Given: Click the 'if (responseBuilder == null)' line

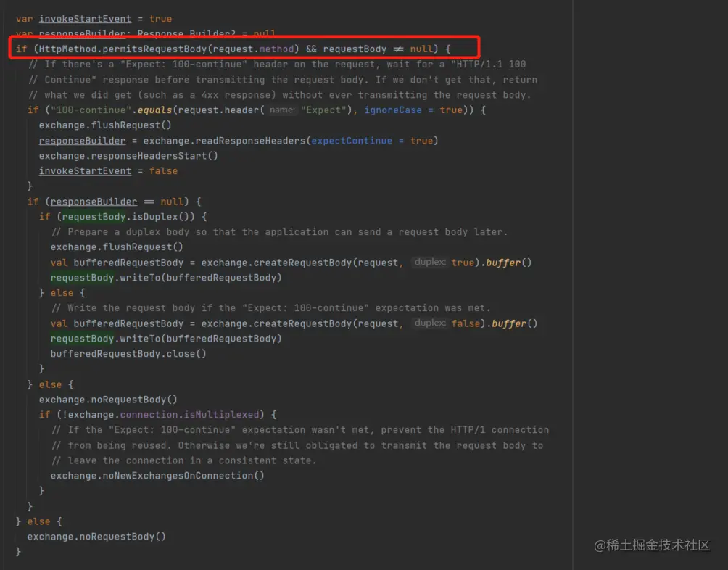Looking at the screenshot, I should point(115,202).
